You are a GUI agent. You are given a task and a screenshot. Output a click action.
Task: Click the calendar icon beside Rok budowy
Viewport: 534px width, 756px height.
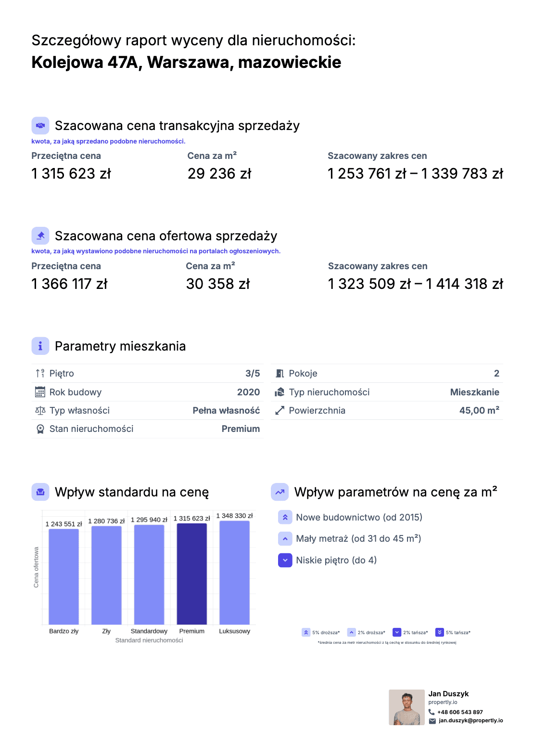tap(40, 392)
